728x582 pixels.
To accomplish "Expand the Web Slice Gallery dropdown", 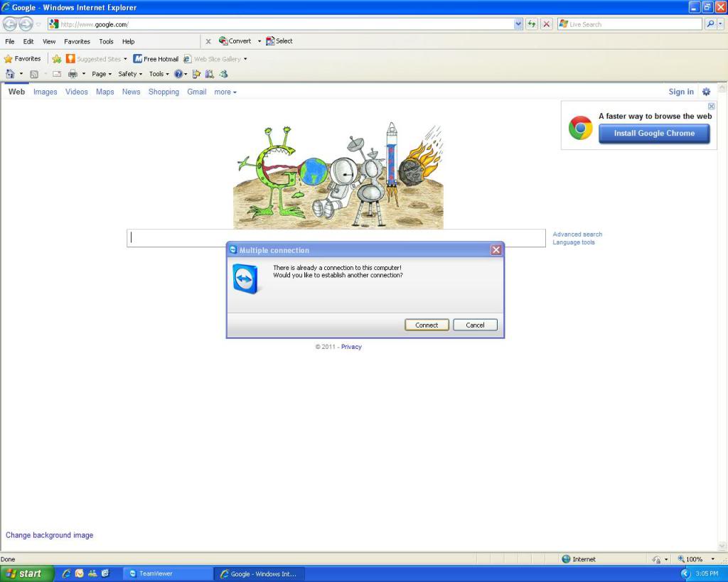I will coord(245,59).
